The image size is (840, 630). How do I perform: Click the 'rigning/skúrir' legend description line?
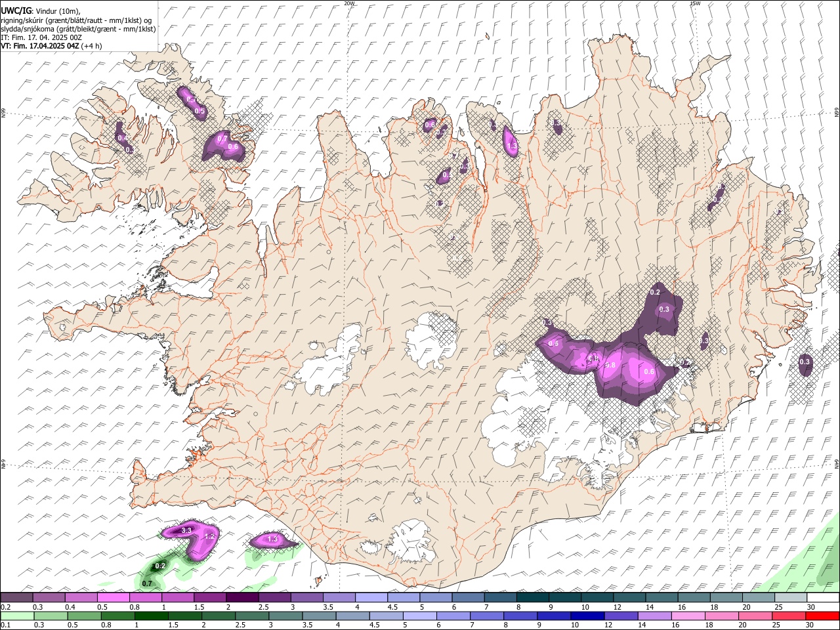point(77,20)
